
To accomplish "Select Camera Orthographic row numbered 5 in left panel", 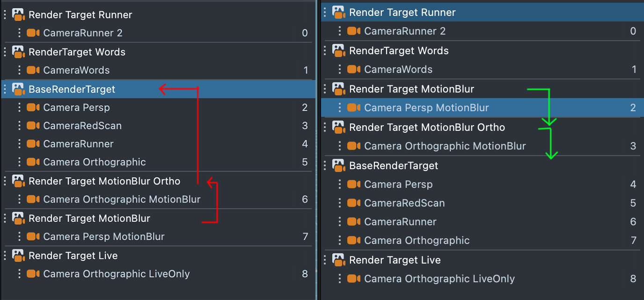I will tap(95, 162).
